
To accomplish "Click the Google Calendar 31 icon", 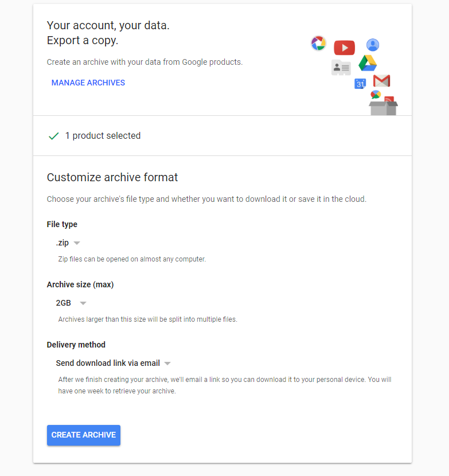I will coord(360,84).
